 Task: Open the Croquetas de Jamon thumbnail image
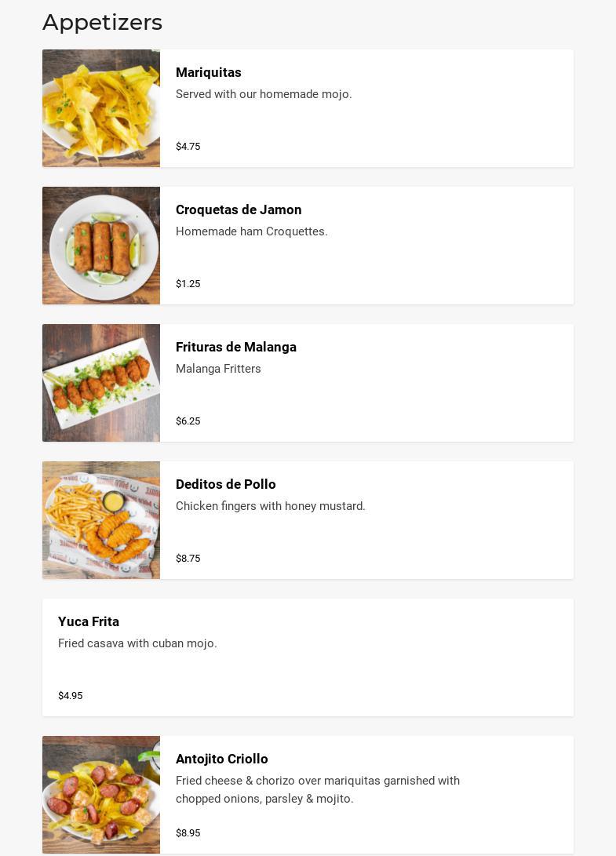coord(101,246)
